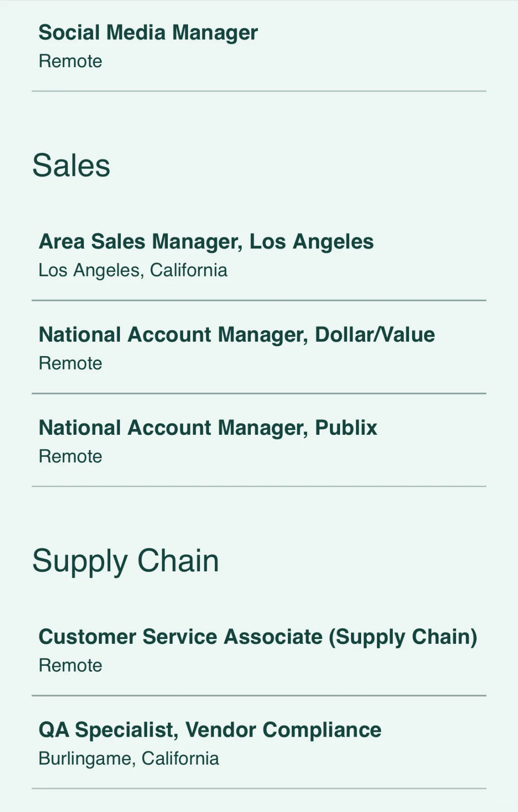Open Area Sales Manager, Los Angeles listing

tap(206, 242)
